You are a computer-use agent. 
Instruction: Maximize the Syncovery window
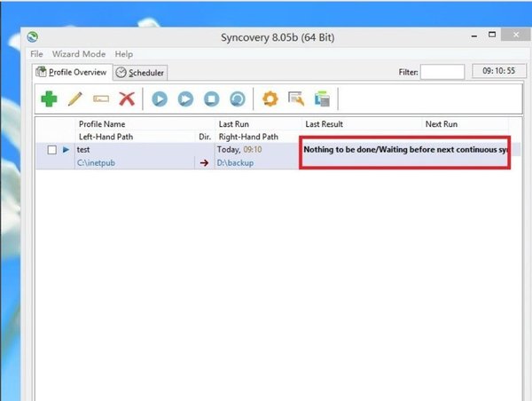[492, 35]
